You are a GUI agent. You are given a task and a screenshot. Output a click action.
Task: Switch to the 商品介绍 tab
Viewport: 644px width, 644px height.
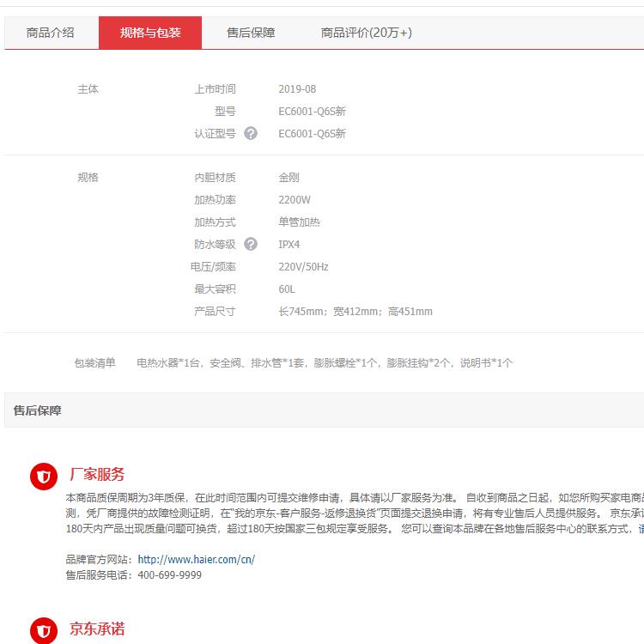point(51,33)
